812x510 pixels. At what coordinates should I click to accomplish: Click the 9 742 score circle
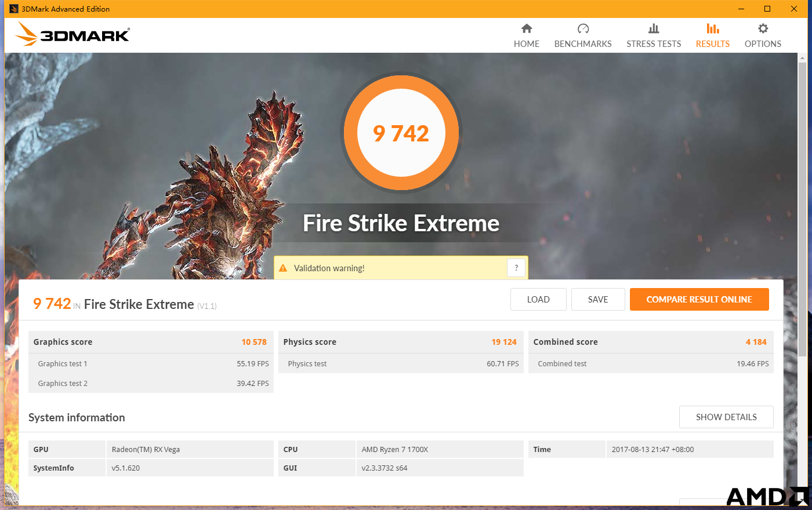tap(401, 133)
